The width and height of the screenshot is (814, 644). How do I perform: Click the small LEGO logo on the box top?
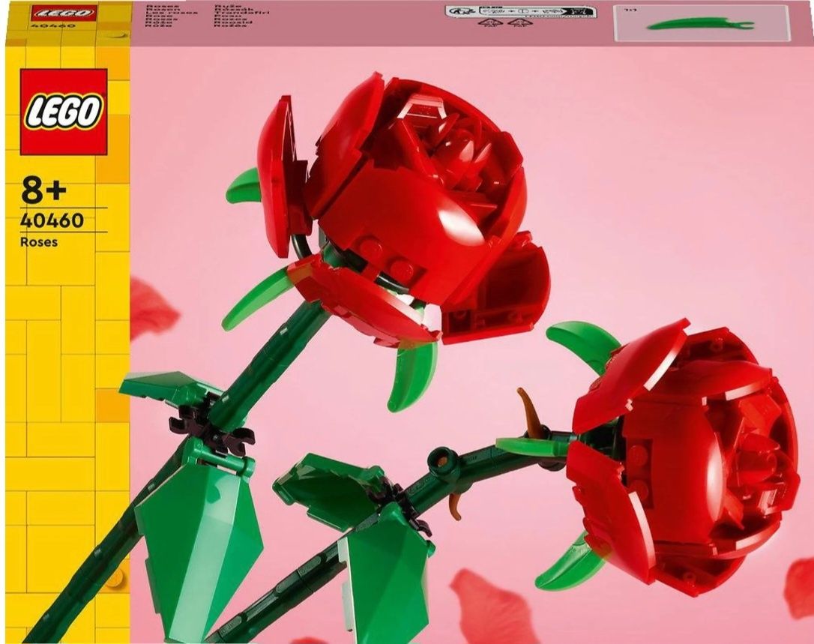62,13
